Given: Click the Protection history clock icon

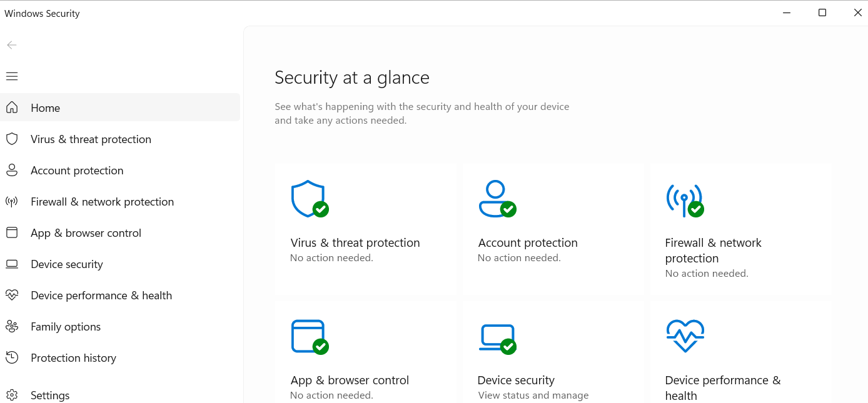Looking at the screenshot, I should coord(12,357).
